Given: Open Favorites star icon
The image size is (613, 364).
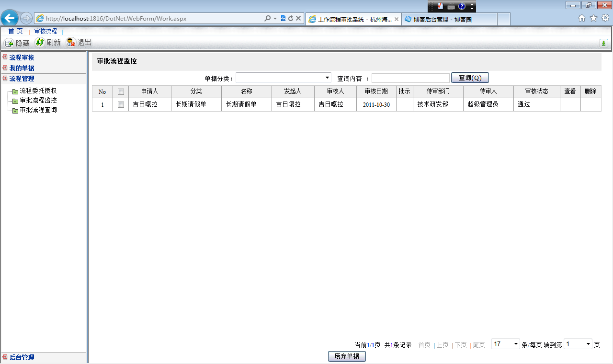Looking at the screenshot, I should (593, 18).
